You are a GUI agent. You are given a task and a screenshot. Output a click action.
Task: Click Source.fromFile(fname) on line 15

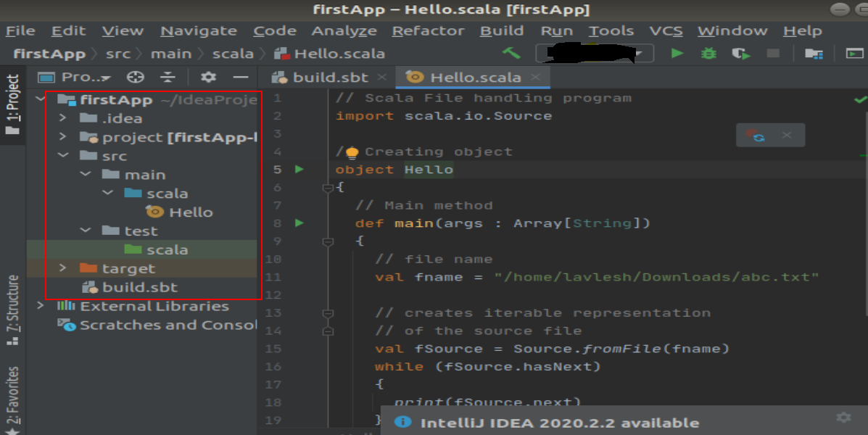[621, 349]
